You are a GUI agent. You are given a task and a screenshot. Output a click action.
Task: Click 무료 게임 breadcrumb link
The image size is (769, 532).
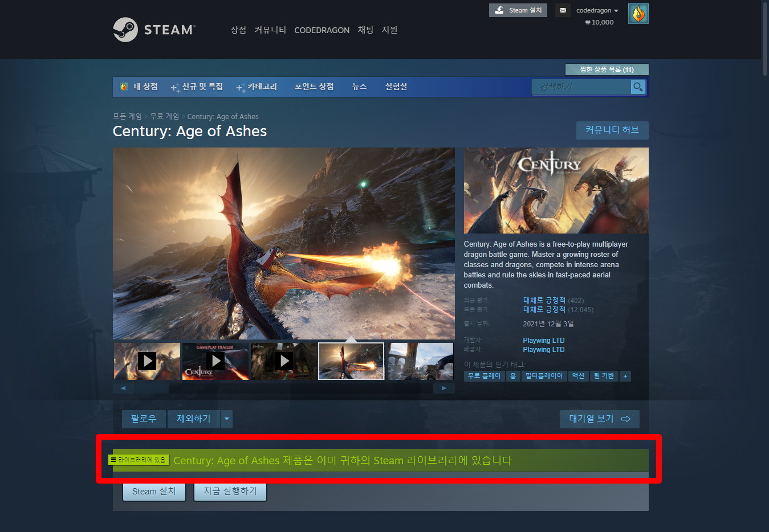pos(165,116)
